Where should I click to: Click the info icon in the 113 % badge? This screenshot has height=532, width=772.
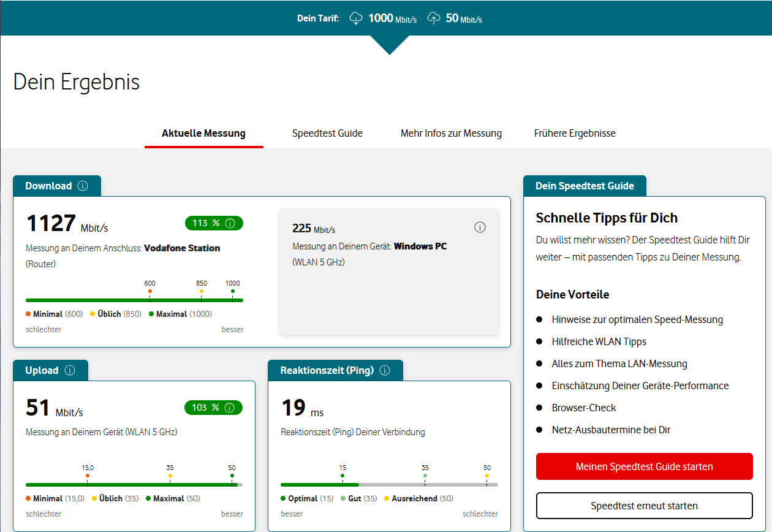tap(230, 223)
